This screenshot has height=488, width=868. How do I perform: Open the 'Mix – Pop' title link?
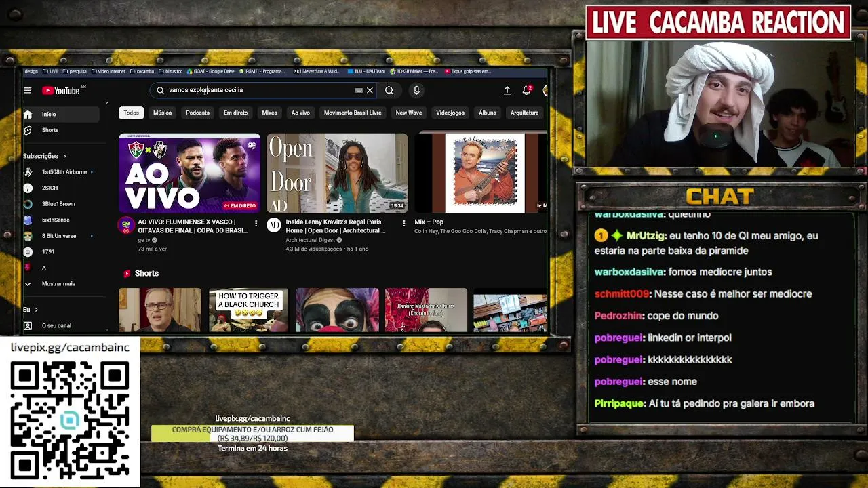(429, 222)
